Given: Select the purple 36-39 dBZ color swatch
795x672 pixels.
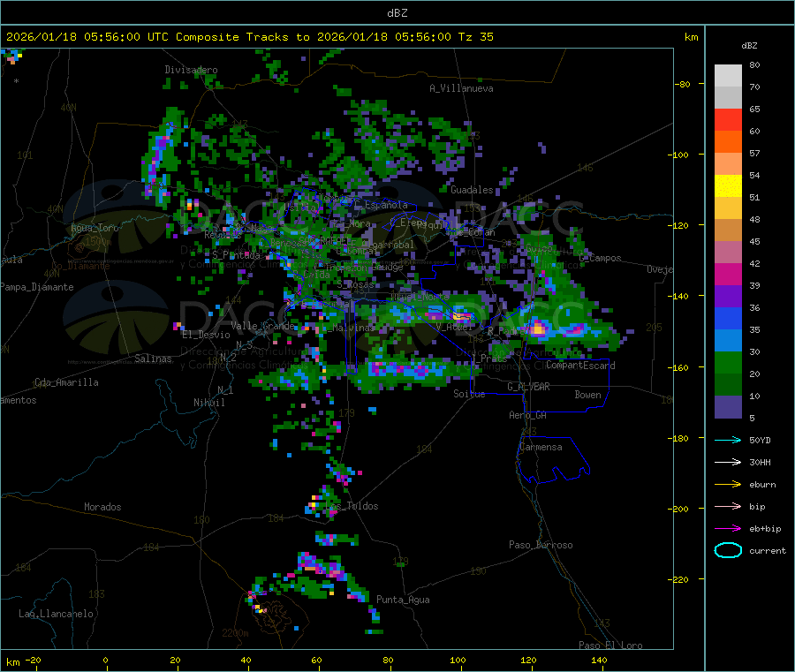Looking at the screenshot, I should (728, 297).
